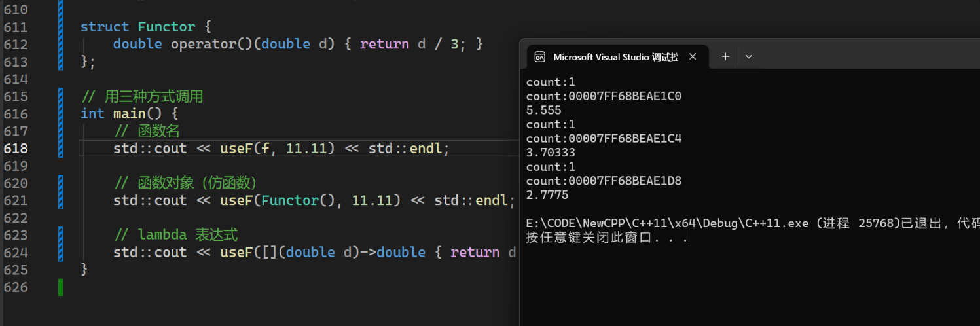Screen dimensions: 980x326
Task: Select line number 621 in the gutter
Action: point(16,200)
